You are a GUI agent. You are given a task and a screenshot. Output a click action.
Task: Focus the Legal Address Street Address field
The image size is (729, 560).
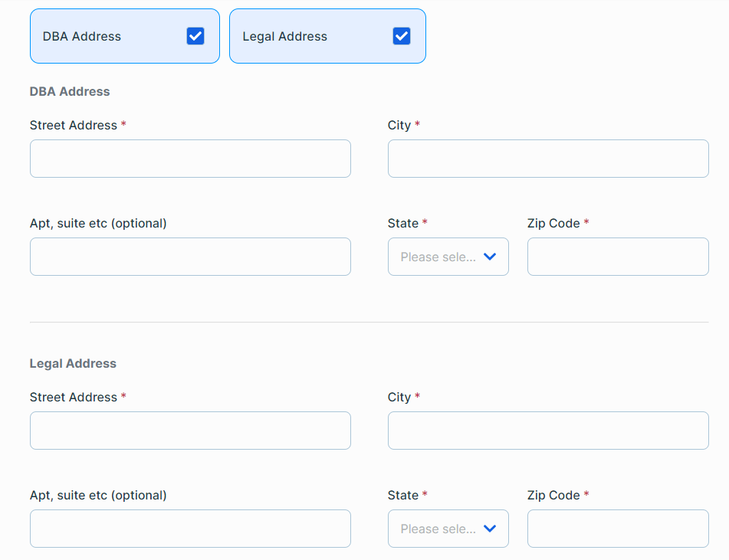(190, 431)
